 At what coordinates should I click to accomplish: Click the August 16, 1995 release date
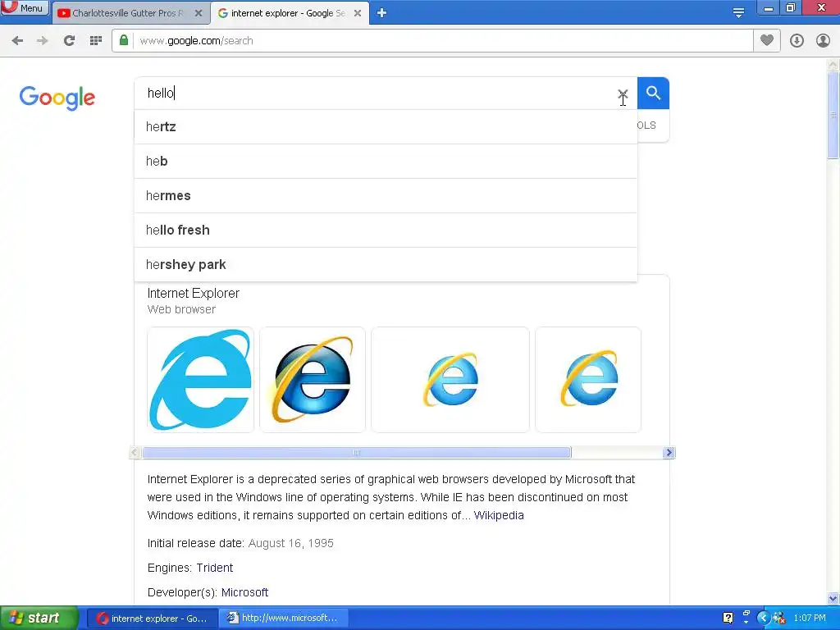291,543
